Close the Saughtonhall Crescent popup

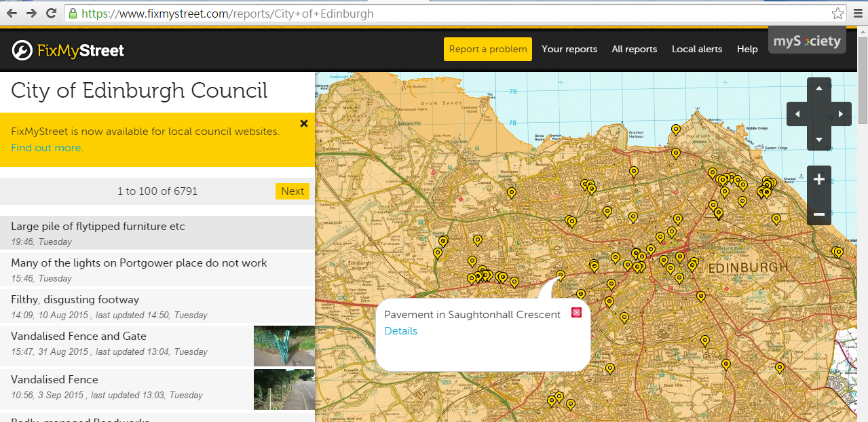[576, 313]
